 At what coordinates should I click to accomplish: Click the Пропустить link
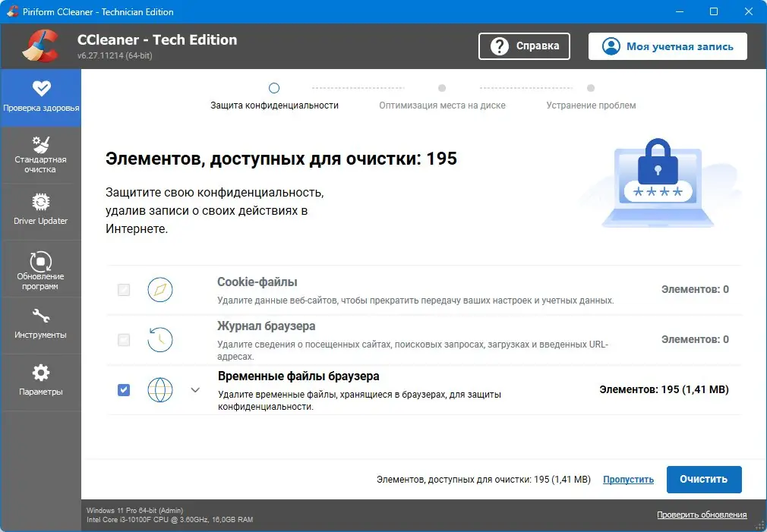[x=628, y=479]
